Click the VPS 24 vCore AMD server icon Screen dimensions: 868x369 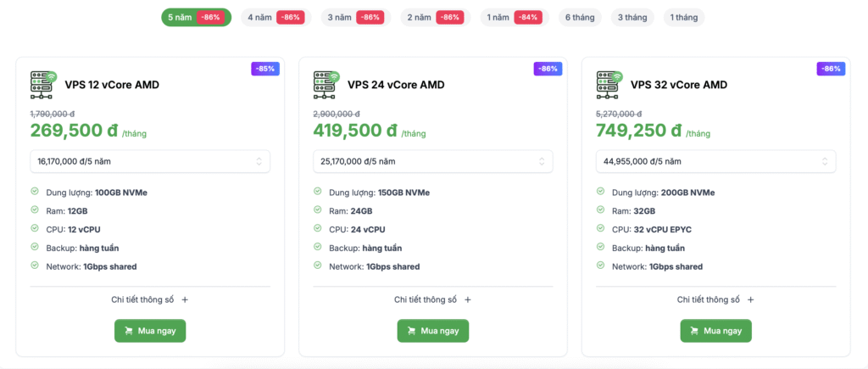326,82
